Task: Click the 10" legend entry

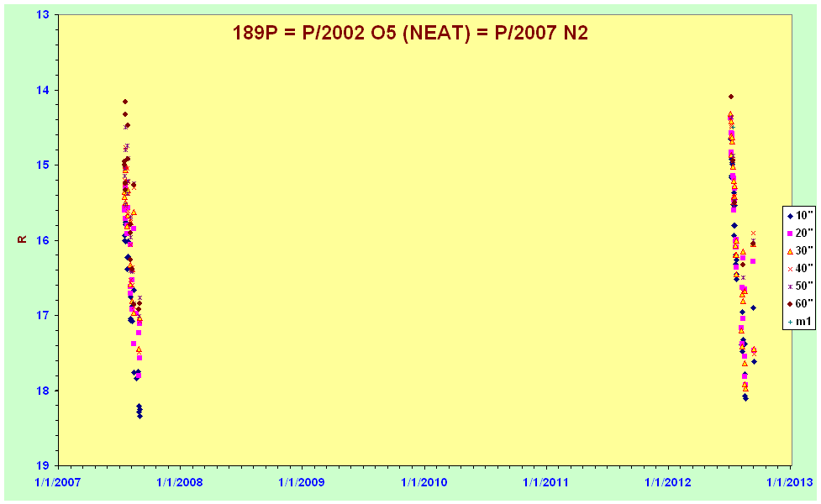Action: (x=800, y=215)
